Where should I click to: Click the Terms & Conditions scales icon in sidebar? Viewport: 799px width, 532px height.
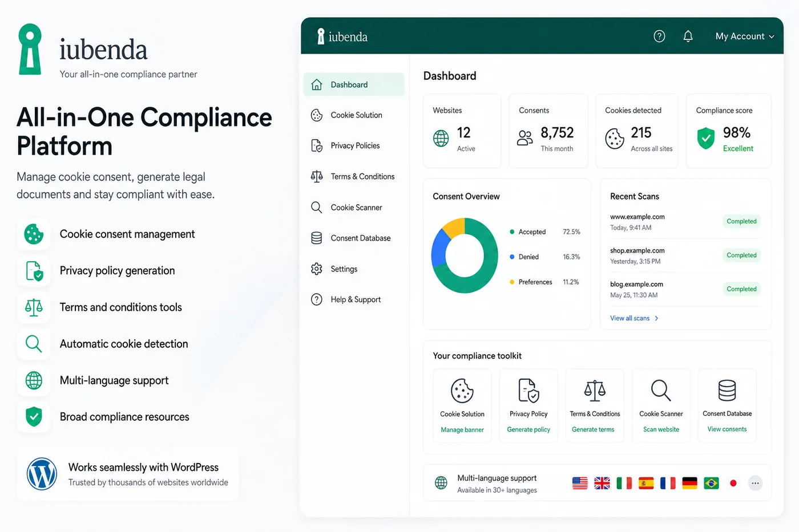click(x=317, y=177)
